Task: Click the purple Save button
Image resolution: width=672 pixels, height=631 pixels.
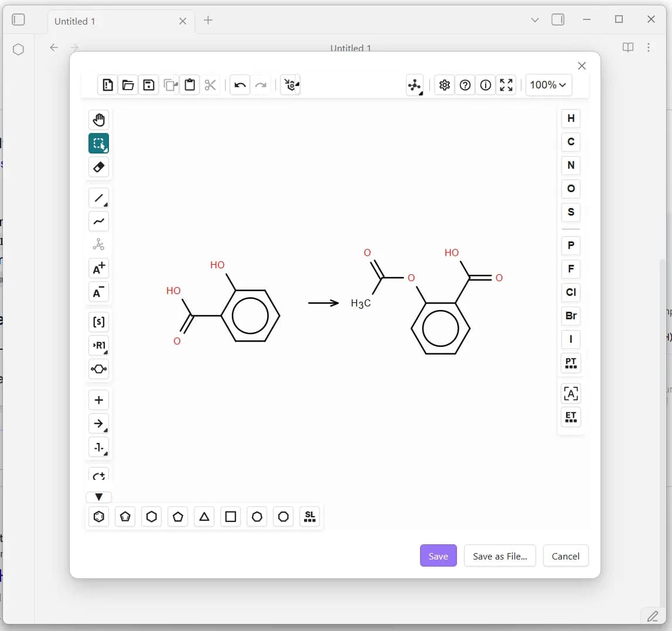Action: point(438,556)
